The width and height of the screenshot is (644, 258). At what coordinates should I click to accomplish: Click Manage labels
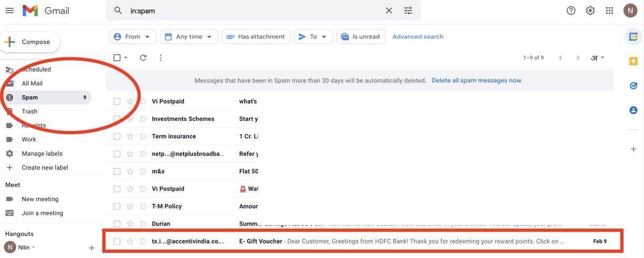pos(42,153)
